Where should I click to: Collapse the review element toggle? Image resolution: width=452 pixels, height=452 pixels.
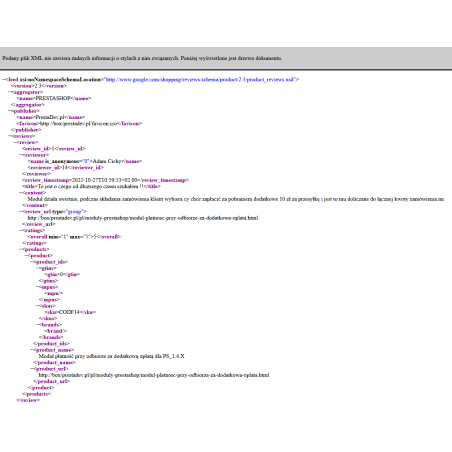click(x=15, y=142)
